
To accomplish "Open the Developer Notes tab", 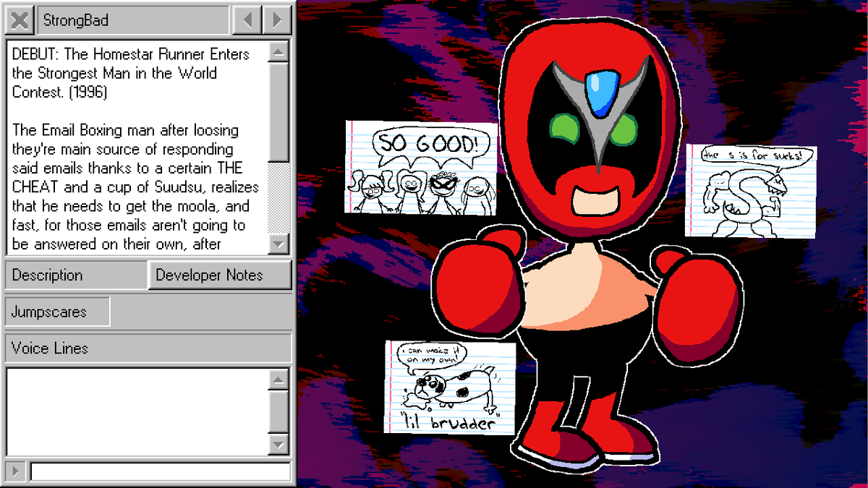I will pos(220,275).
